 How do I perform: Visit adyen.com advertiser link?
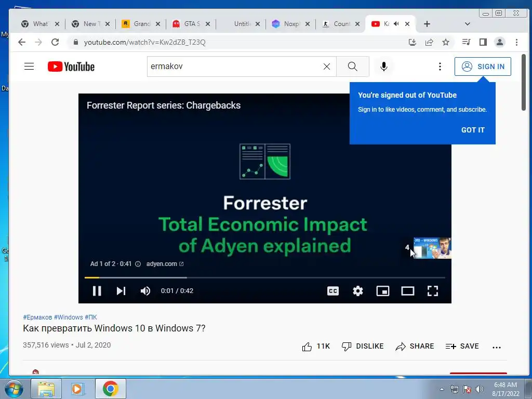[x=165, y=264]
